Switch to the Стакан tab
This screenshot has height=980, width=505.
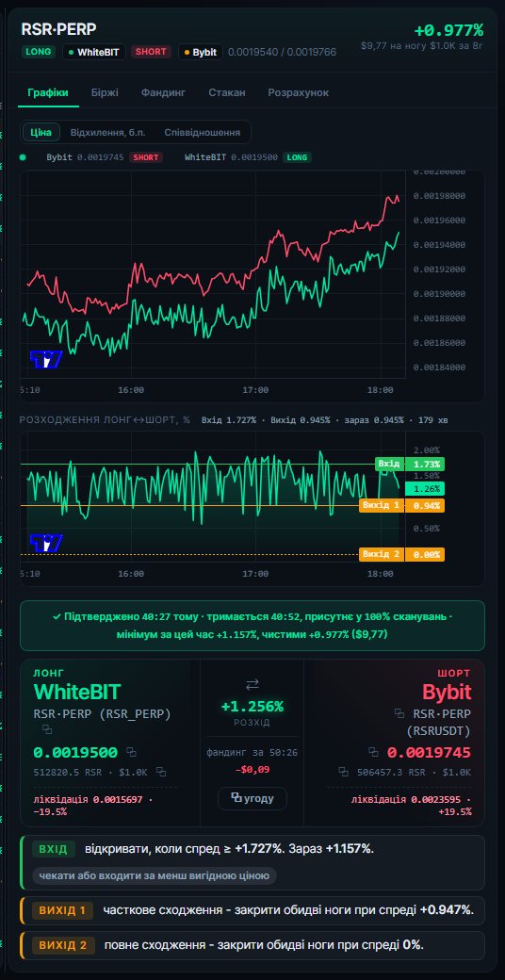tap(227, 92)
